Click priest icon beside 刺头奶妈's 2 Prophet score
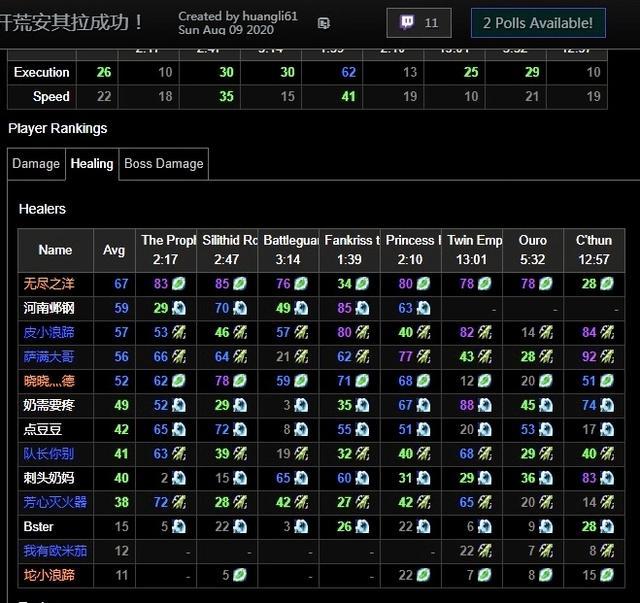 pyautogui.click(x=179, y=478)
